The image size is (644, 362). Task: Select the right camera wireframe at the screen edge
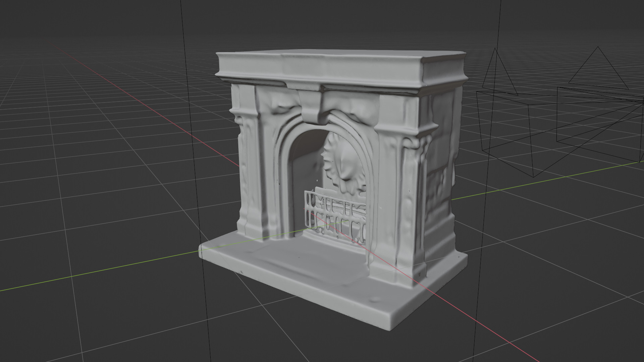click(x=600, y=104)
